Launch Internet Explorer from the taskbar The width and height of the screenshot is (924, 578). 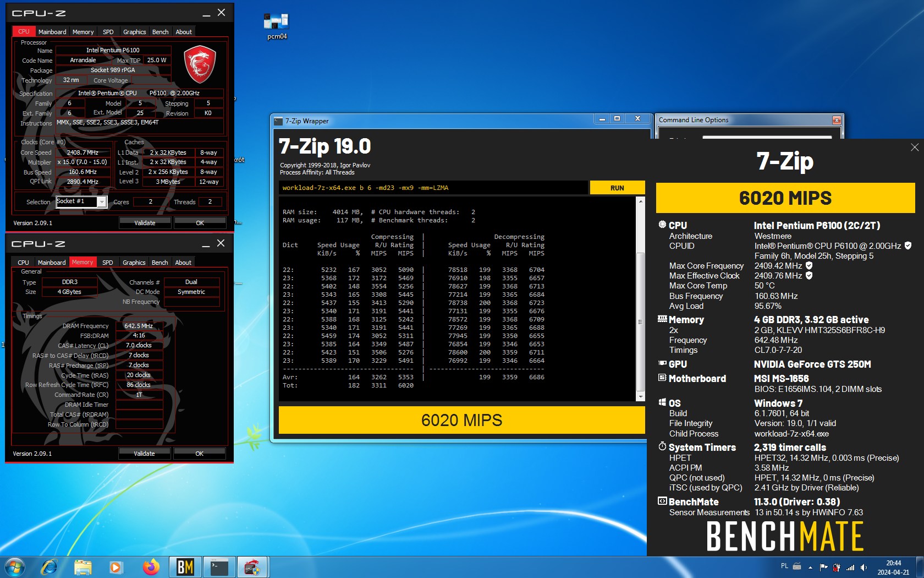point(50,567)
